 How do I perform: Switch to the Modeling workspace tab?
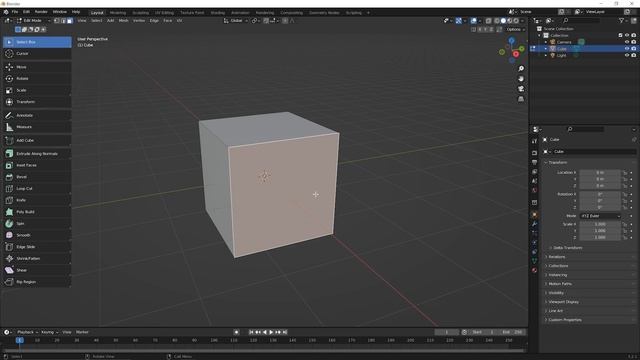click(118, 13)
